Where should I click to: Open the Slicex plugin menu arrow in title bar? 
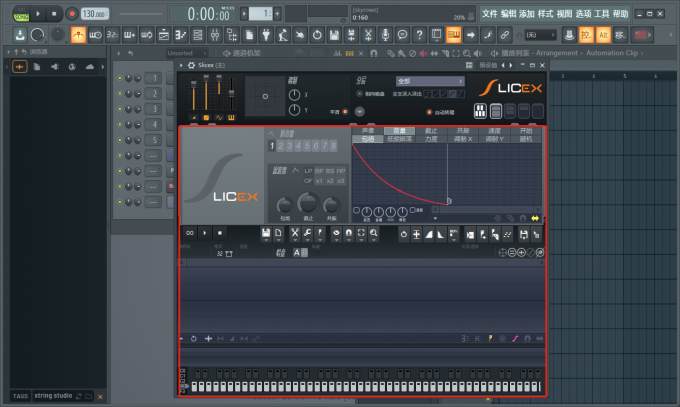pyautogui.click(x=181, y=65)
